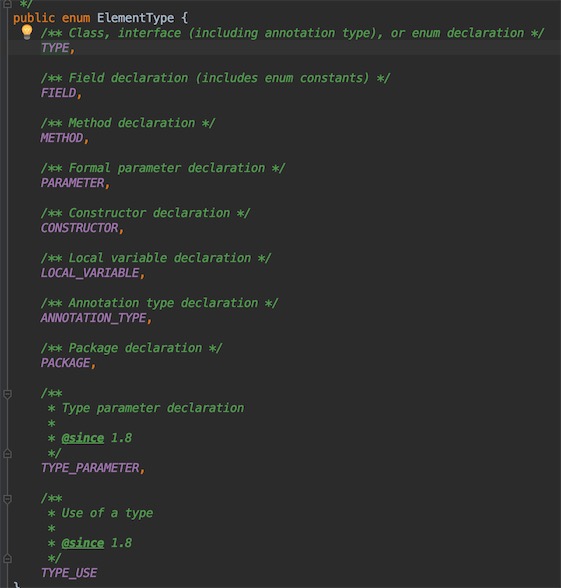
Task: Click the TYPE_USE enum constant
Action: point(69,573)
